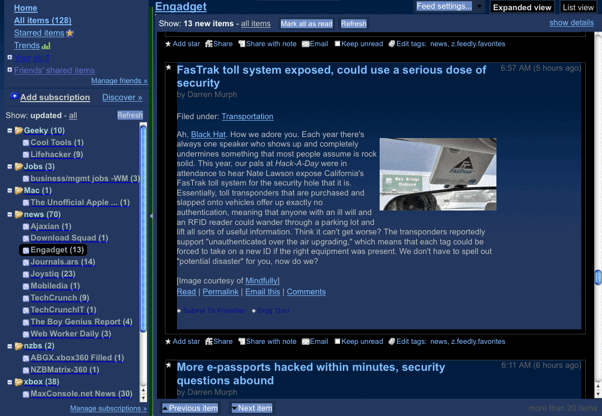Click the xbox folder icon

(19, 382)
